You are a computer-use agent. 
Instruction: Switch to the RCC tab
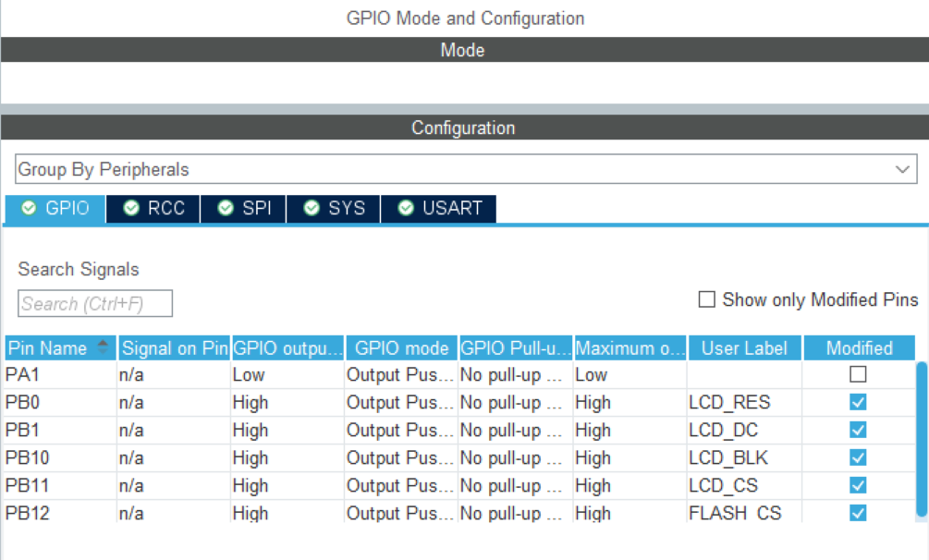tap(153, 209)
